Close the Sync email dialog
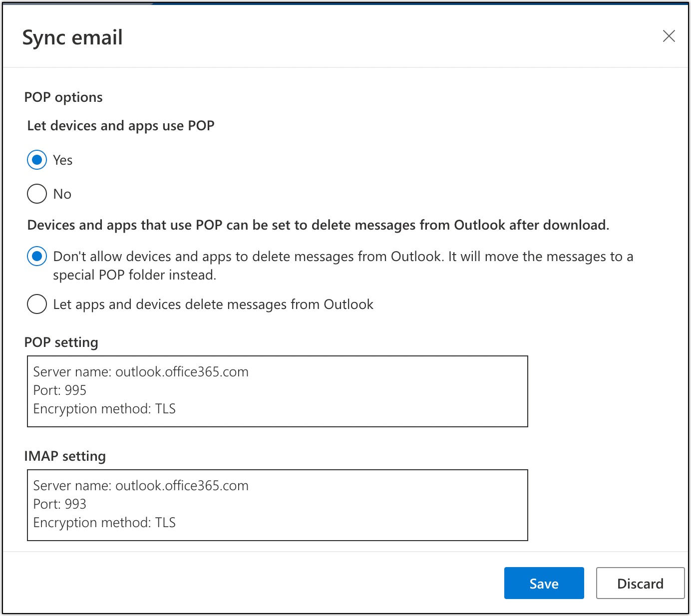The height and width of the screenshot is (616, 691). (669, 36)
